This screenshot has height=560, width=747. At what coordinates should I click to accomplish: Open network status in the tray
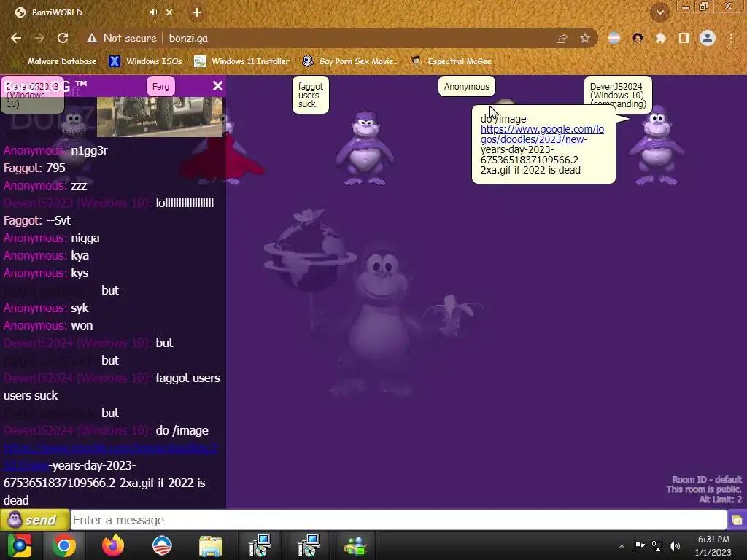[657, 545]
